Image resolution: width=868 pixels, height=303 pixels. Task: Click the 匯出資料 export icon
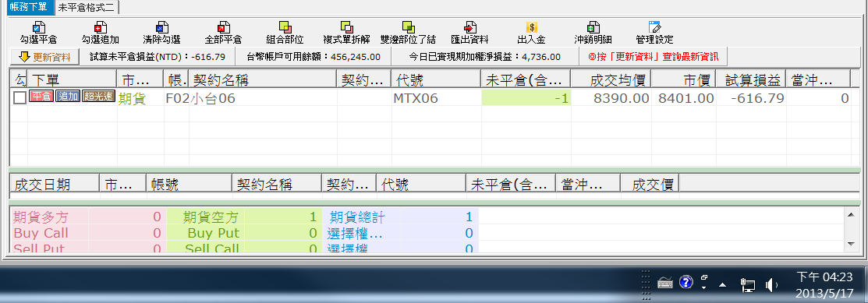(x=469, y=27)
